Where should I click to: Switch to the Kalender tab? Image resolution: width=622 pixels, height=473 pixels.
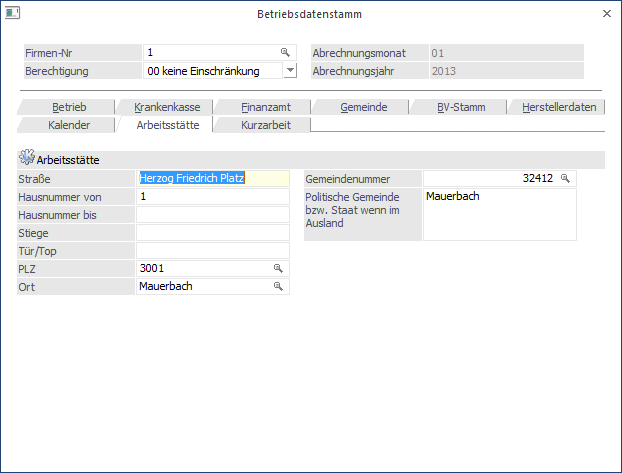point(69,125)
